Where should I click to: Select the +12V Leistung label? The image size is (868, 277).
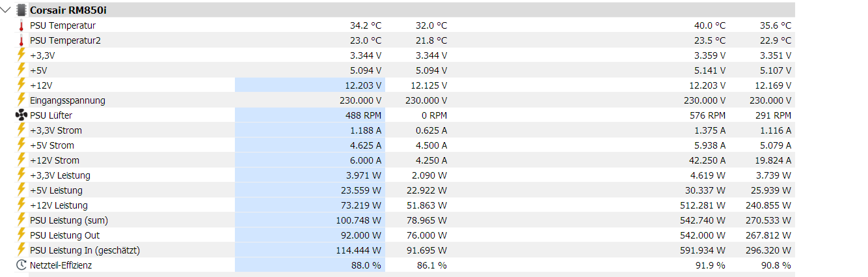59,205
